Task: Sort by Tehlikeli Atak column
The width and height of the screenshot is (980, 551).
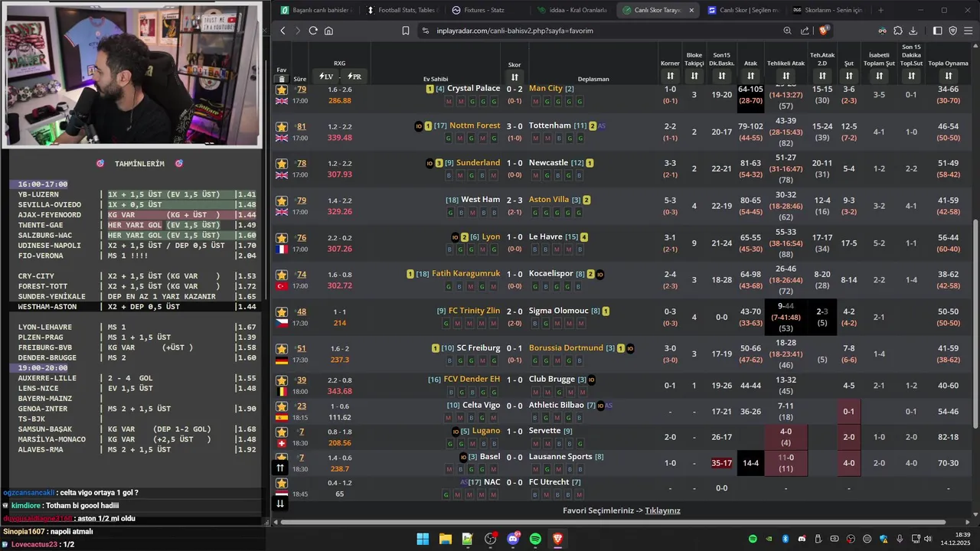Action: (786, 76)
